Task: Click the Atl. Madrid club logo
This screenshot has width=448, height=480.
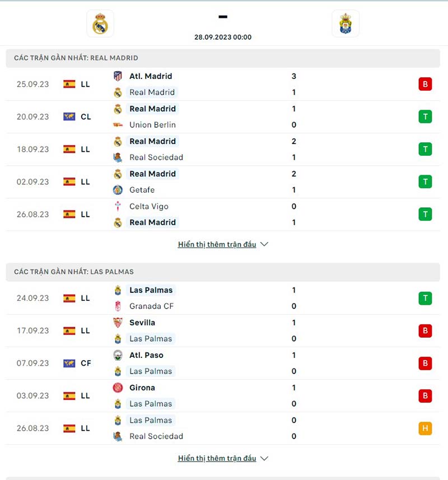Action: pyautogui.click(x=118, y=76)
